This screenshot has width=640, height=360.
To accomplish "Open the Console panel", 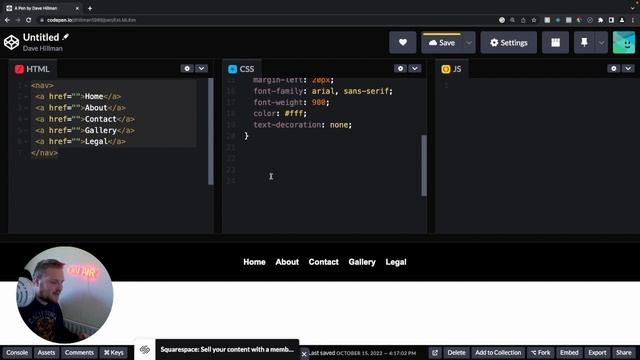I will click(17, 353).
